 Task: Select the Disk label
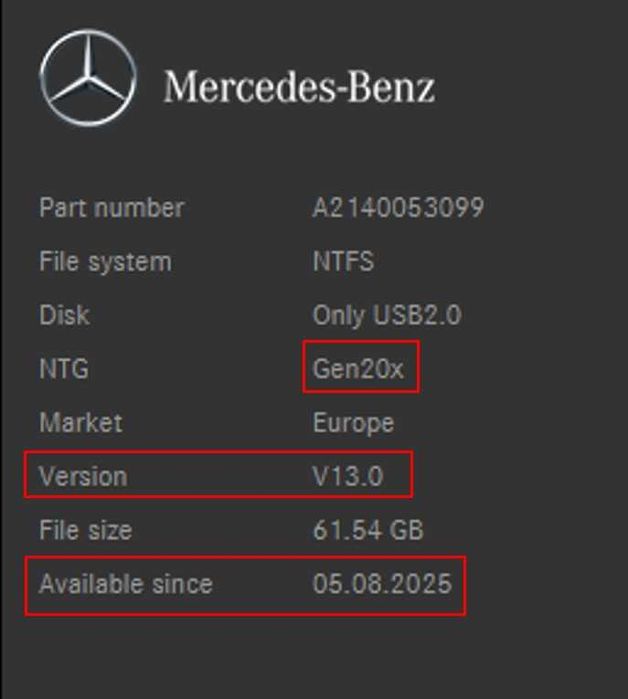(64, 315)
